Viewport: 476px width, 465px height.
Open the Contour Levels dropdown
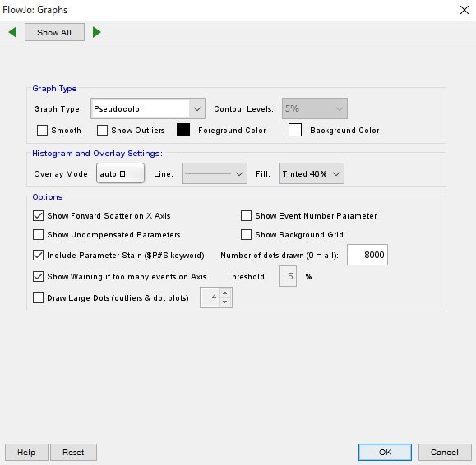pyautogui.click(x=315, y=108)
